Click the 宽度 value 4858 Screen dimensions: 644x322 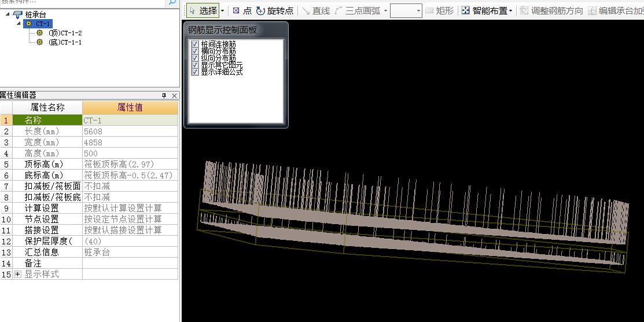[x=130, y=142]
